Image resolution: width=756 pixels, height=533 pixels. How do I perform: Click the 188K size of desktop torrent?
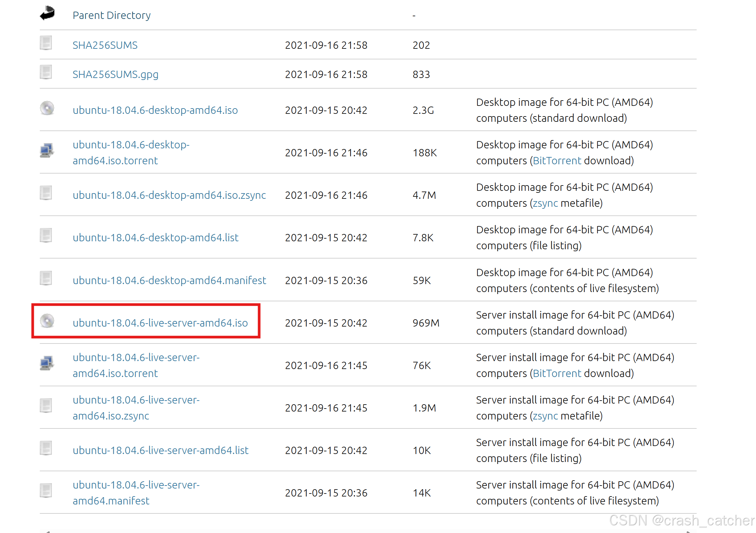point(425,153)
